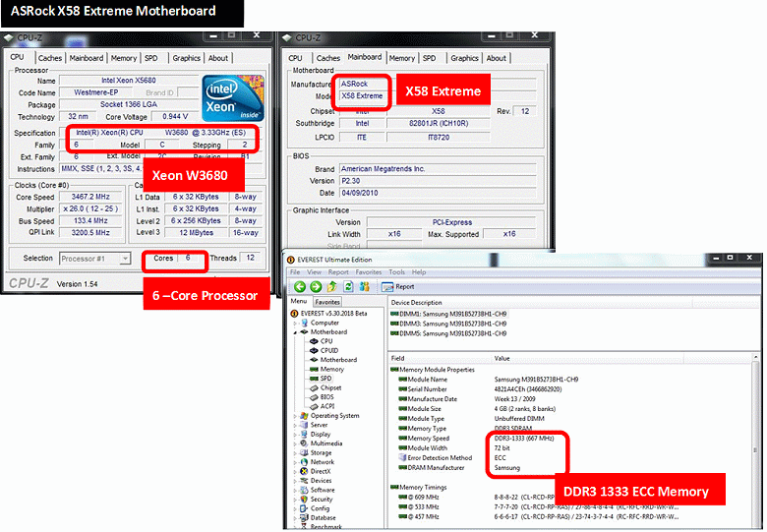This screenshot has width=767, height=532.
Task: Select DIMM3: Samsung device row
Action: [x=448, y=324]
